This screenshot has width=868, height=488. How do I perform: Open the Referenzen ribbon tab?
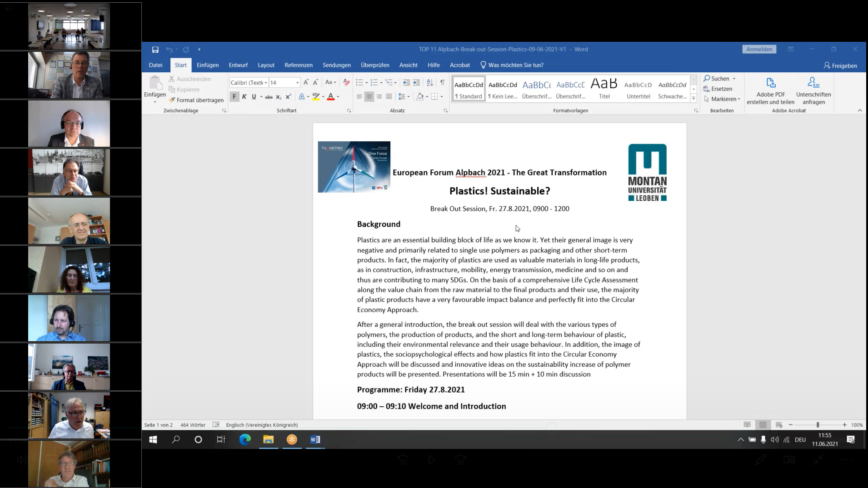tap(298, 65)
